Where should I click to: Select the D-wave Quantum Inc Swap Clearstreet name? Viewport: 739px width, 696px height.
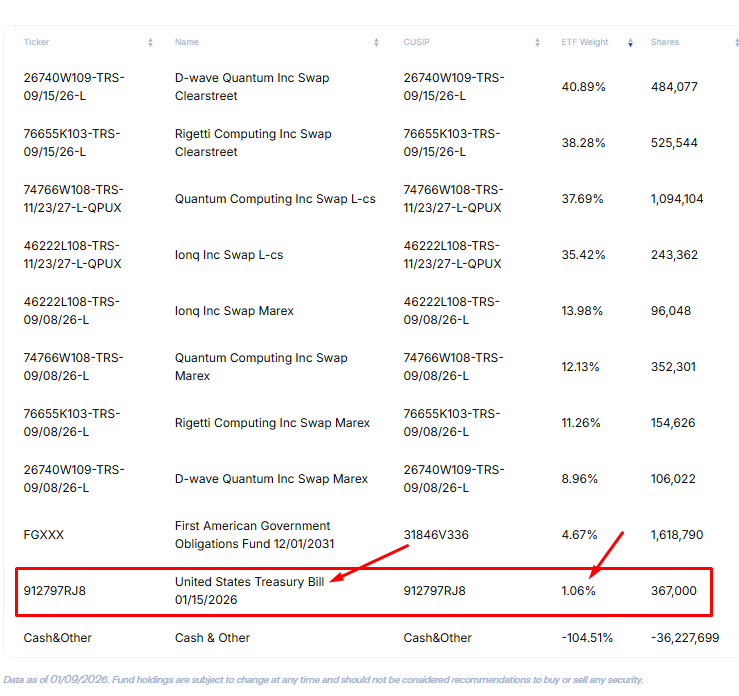coord(251,87)
